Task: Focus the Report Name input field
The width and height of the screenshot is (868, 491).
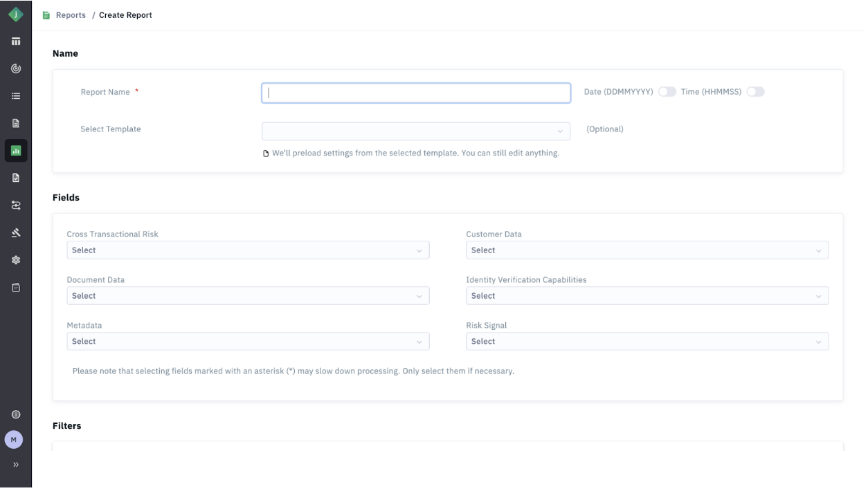Action: (x=415, y=93)
